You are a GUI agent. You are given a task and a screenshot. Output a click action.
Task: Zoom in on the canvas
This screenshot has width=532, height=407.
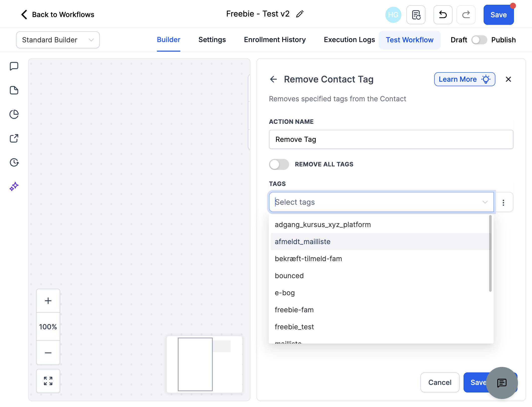[x=48, y=301]
